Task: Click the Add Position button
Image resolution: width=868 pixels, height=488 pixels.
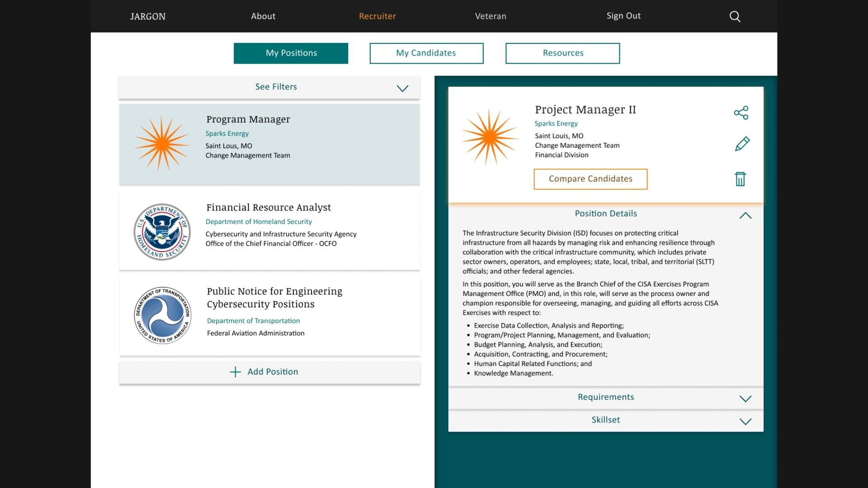Action: coord(269,372)
